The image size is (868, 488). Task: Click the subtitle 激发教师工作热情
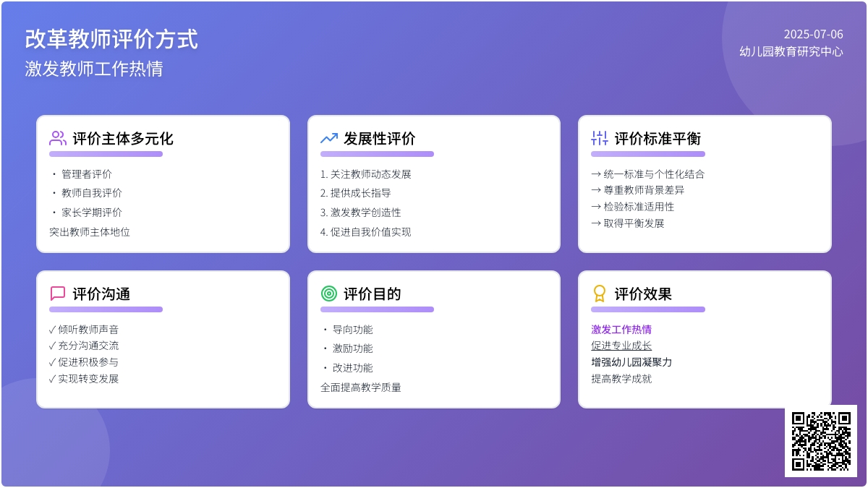pos(94,69)
